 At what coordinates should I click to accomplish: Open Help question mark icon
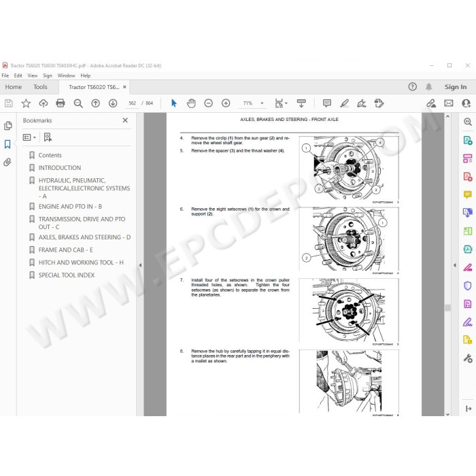click(x=412, y=87)
